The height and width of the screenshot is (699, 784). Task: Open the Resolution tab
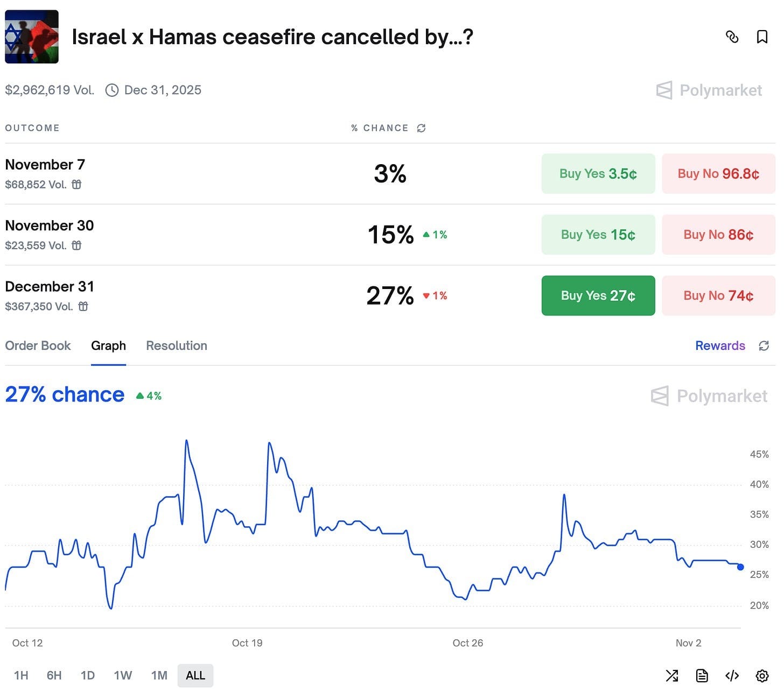177,346
